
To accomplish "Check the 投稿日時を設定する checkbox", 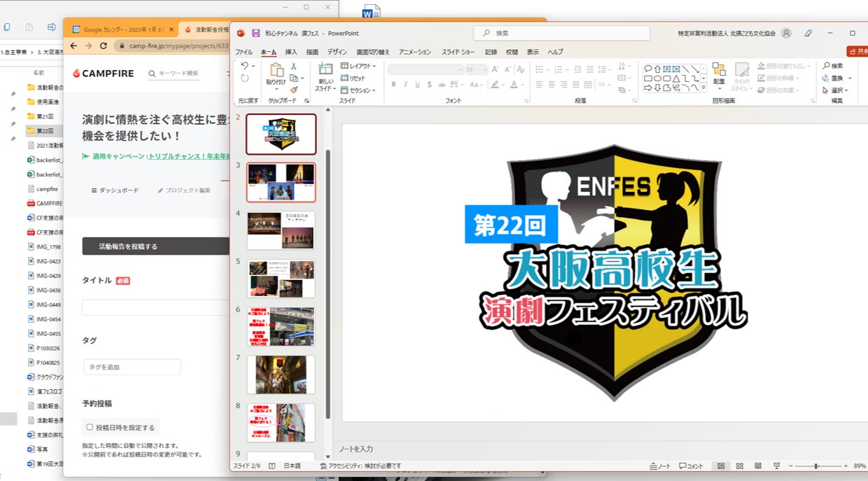I will (90, 427).
